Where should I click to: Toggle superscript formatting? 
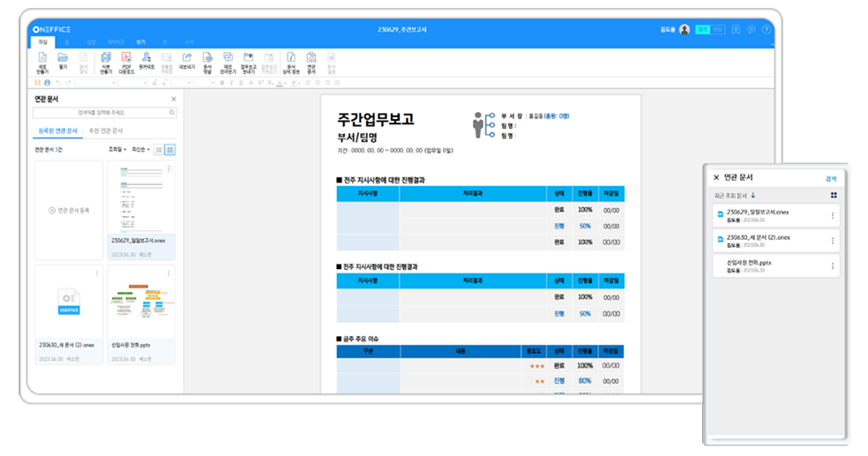click(x=260, y=83)
